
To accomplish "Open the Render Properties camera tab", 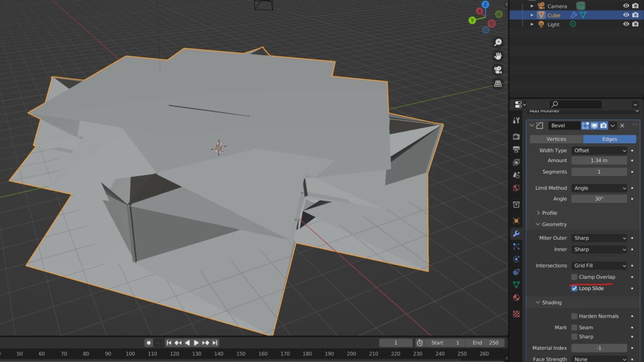I will (x=516, y=136).
